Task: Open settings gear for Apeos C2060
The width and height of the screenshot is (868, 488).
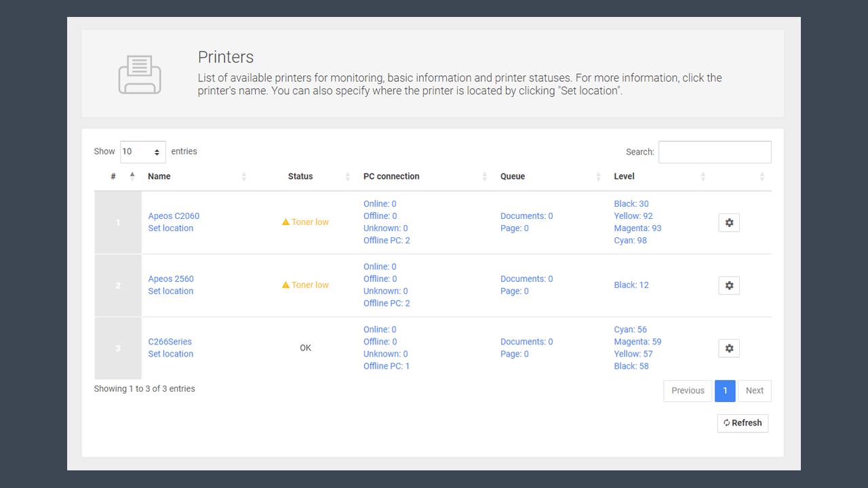Action: coord(729,222)
